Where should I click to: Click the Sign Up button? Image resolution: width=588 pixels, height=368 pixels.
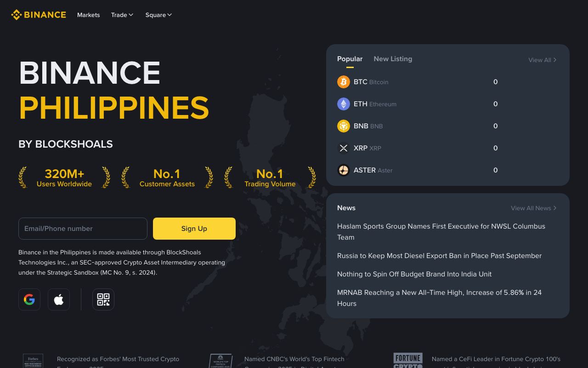point(194,229)
